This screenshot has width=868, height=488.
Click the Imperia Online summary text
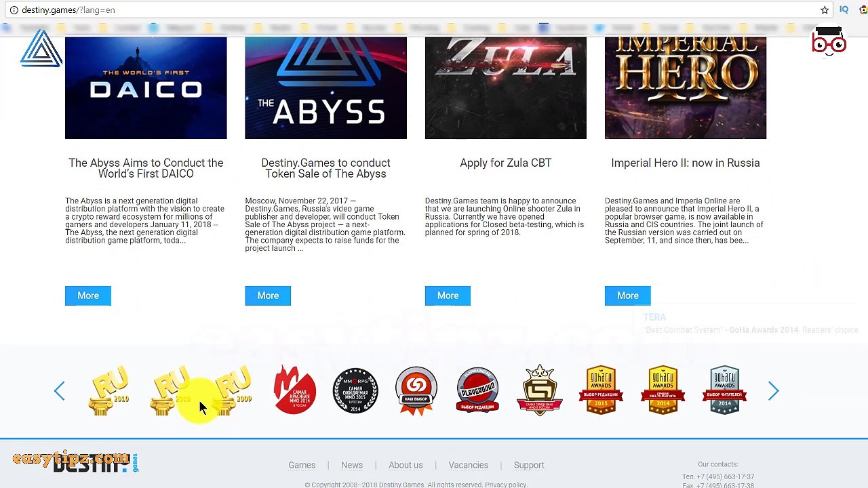(684, 220)
